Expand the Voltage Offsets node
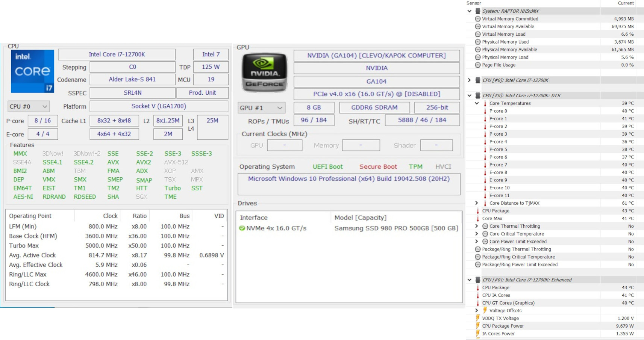The width and height of the screenshot is (644, 340). tap(477, 310)
